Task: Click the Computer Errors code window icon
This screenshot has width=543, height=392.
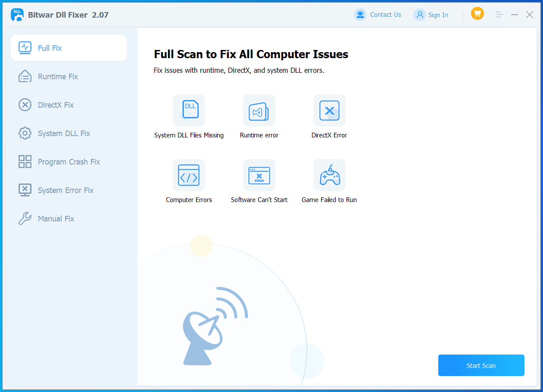Action: pos(189,175)
